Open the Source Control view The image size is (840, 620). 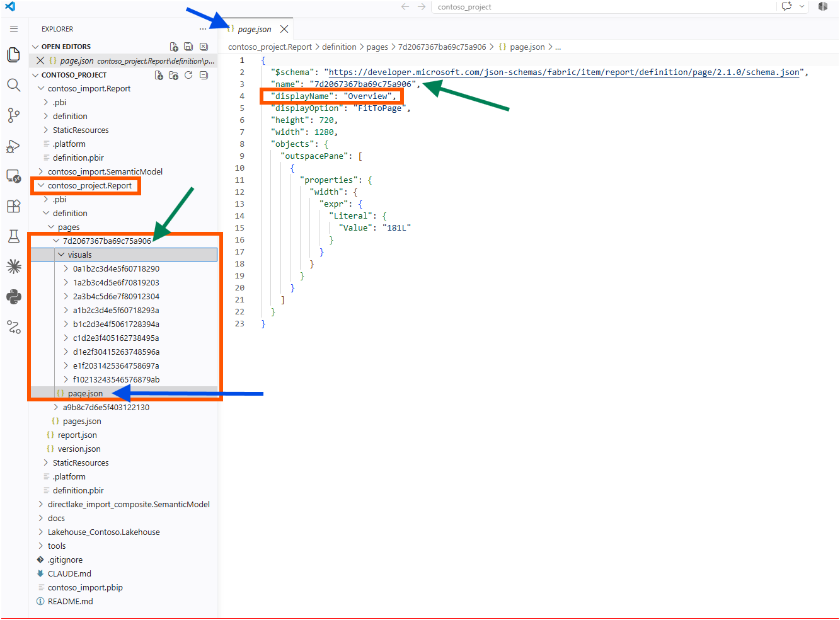tap(13, 115)
